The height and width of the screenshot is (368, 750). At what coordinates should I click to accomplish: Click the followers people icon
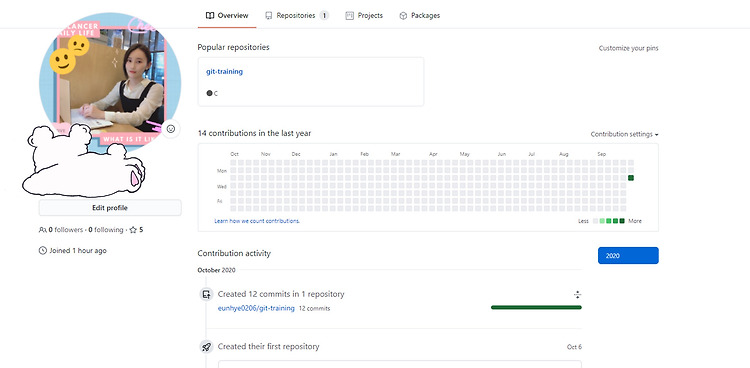(x=43, y=230)
